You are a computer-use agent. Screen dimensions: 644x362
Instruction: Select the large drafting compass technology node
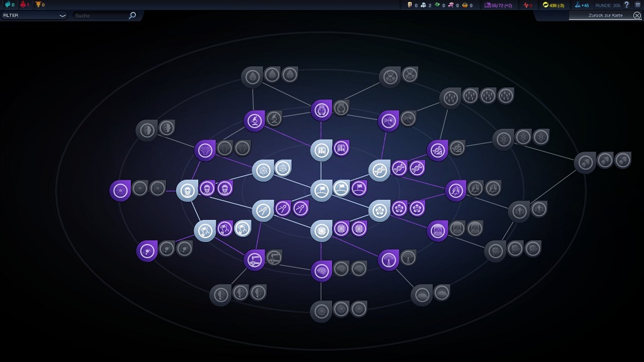point(263,210)
